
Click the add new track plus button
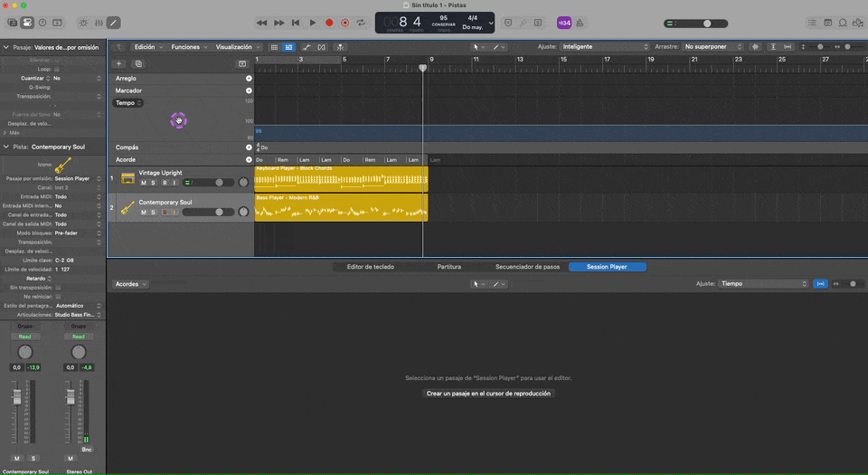coord(118,63)
